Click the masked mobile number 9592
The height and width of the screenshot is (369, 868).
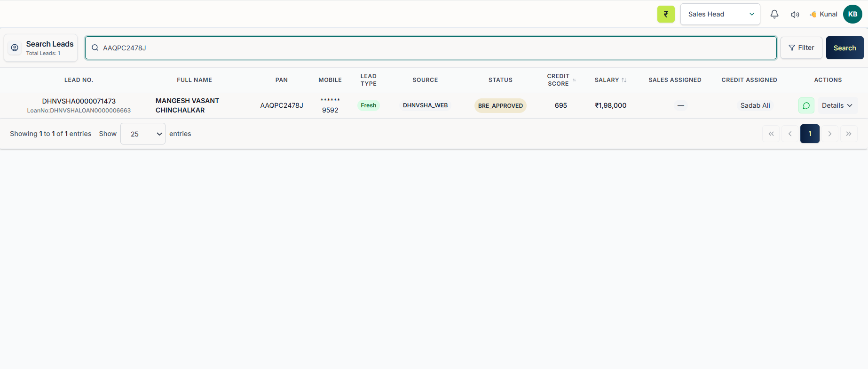330,105
